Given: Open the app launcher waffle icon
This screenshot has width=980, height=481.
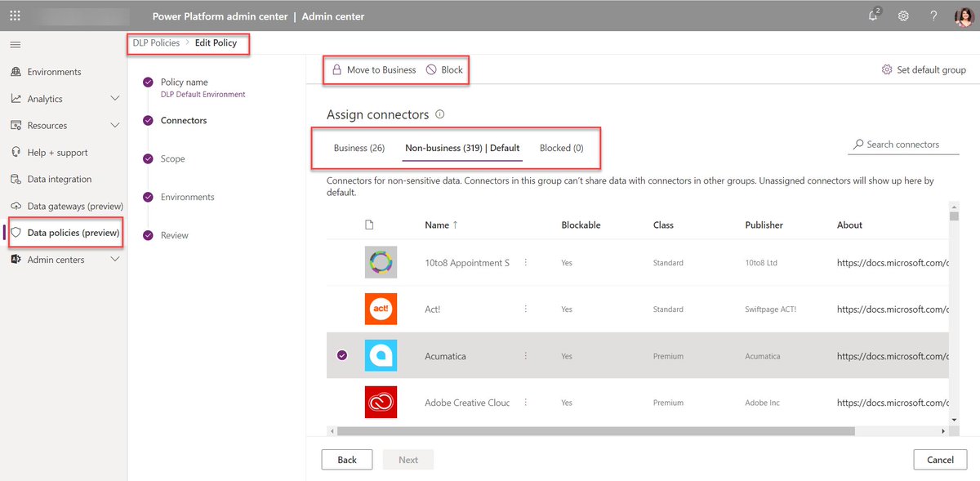Looking at the screenshot, I should pyautogui.click(x=15, y=16).
